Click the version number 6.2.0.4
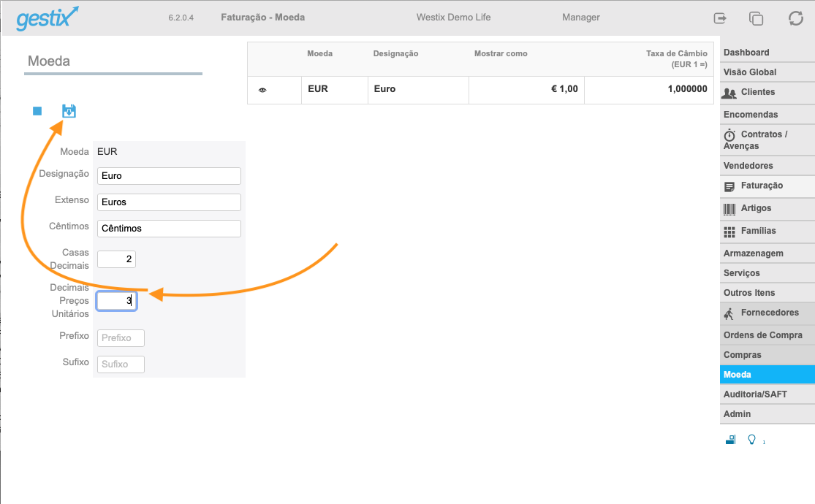Screen dimensions: 815x504 (x=181, y=18)
